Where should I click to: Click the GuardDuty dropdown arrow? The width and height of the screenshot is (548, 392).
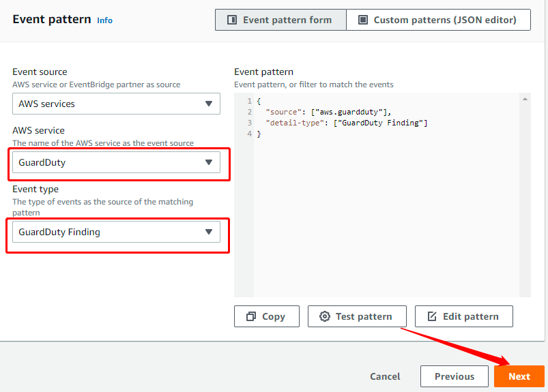pyautogui.click(x=209, y=162)
